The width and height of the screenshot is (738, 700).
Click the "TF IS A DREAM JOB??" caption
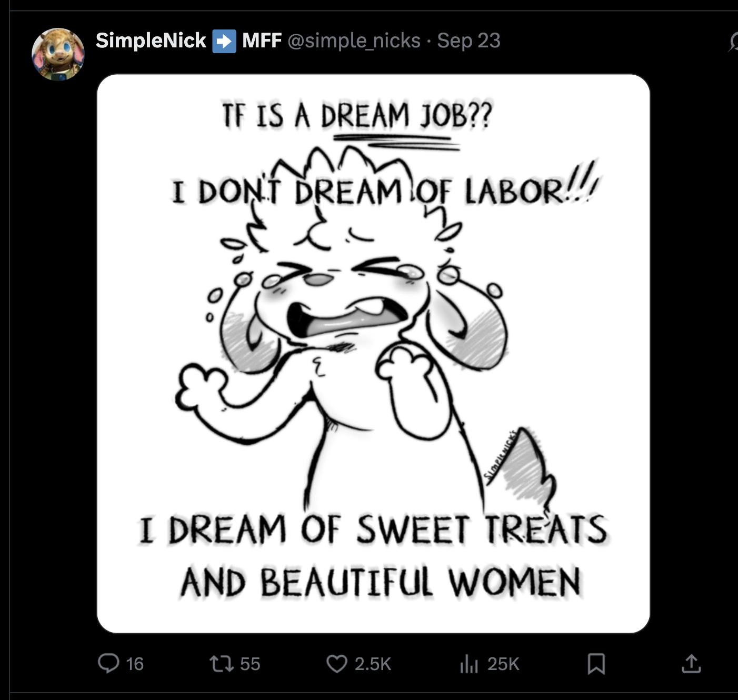(x=356, y=115)
